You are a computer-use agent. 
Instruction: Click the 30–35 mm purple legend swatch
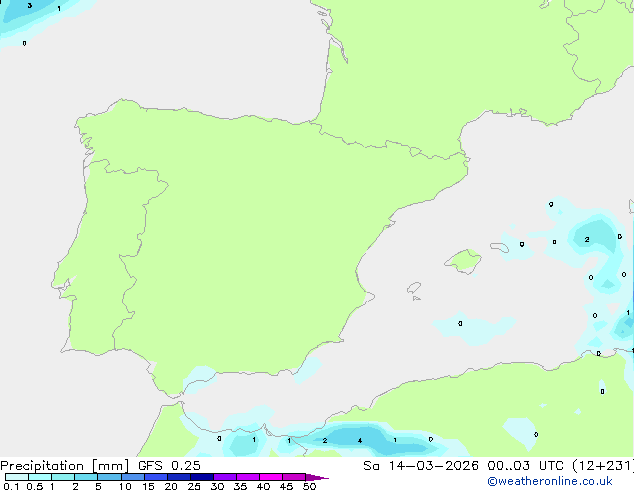(225, 477)
